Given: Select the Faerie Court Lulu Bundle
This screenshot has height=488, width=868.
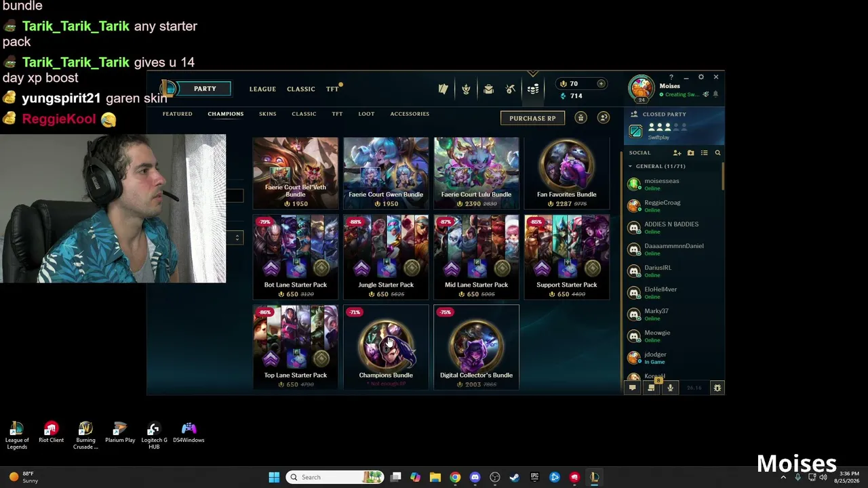Looking at the screenshot, I should click(x=476, y=173).
